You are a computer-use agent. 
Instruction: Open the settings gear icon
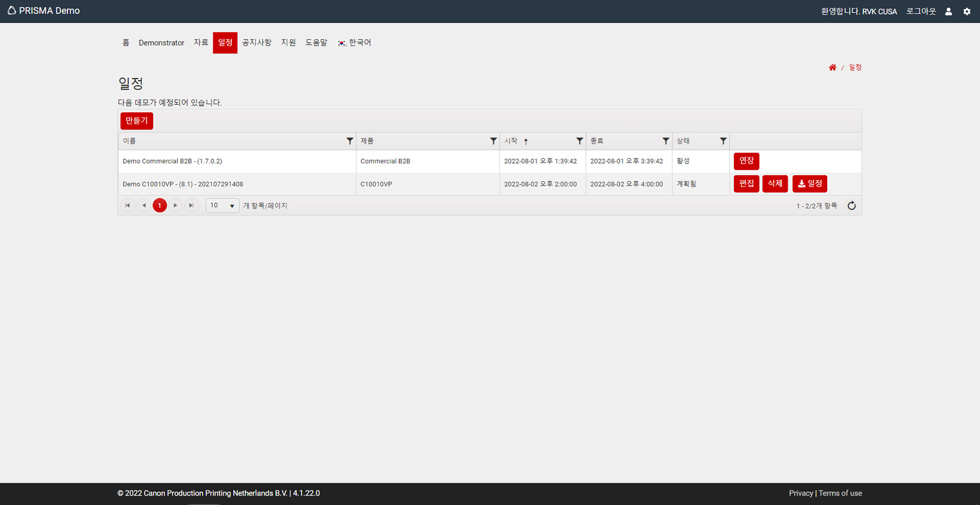coord(967,12)
